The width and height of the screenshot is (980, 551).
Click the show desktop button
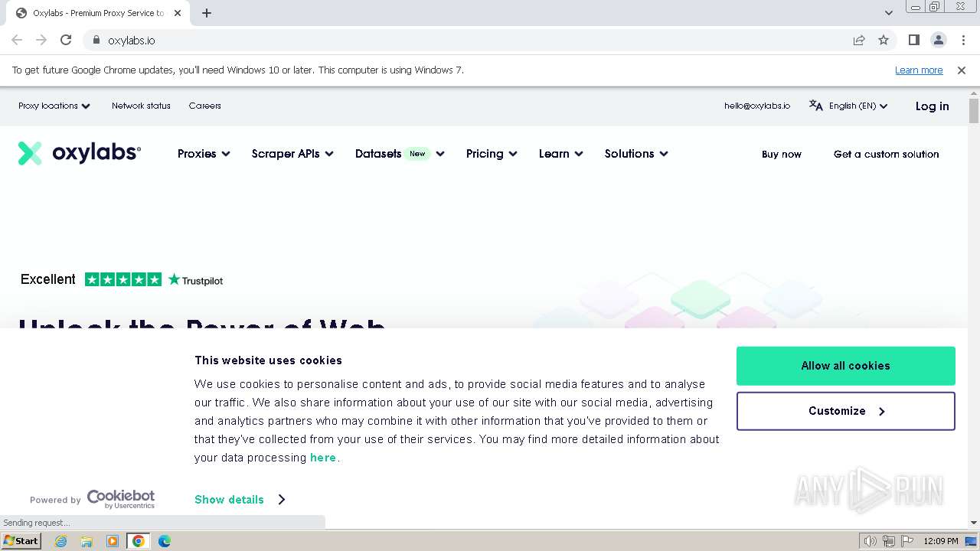(972, 541)
